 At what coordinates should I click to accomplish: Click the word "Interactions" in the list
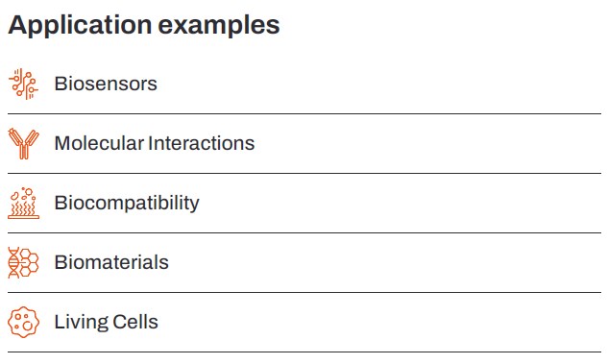[x=202, y=143]
